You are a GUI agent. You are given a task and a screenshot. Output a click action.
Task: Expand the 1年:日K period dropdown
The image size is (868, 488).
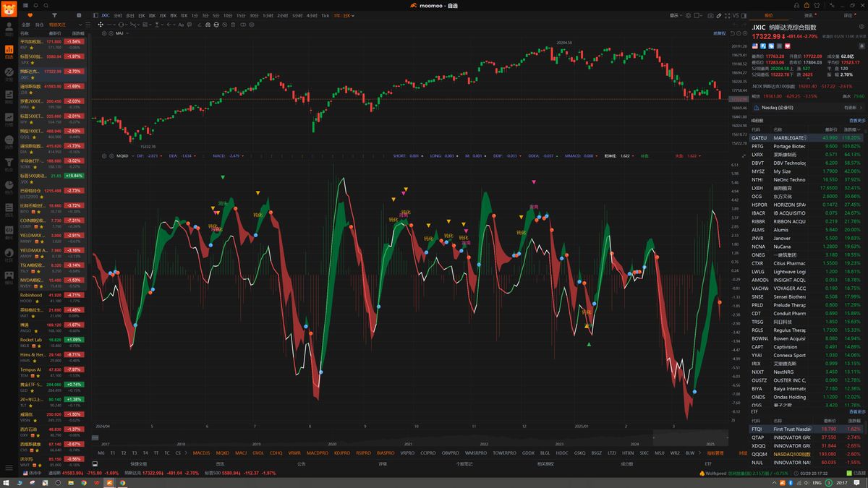(x=344, y=15)
